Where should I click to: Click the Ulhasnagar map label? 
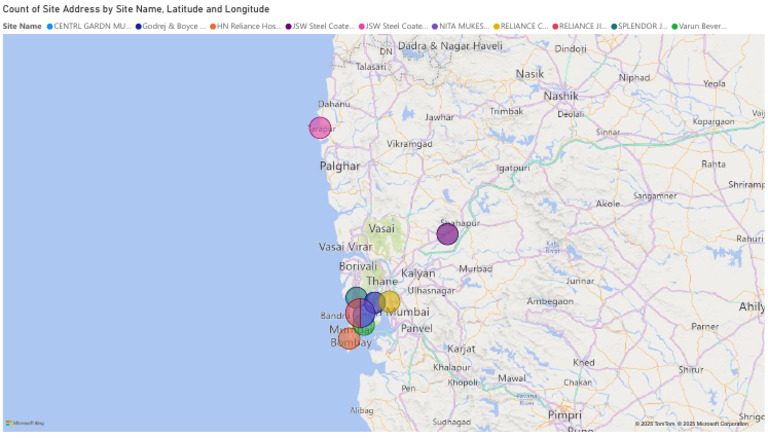pos(431,291)
